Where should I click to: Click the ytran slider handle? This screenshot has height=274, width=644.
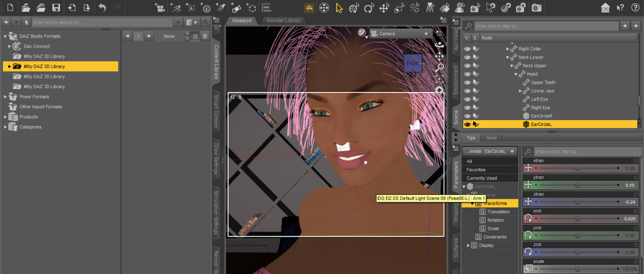point(578,185)
